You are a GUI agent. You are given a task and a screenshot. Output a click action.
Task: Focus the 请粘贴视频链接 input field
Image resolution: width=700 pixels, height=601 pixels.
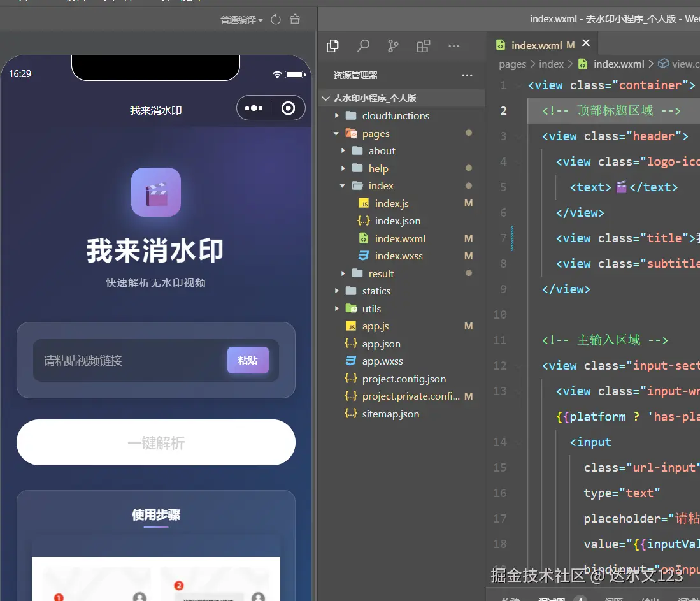click(129, 361)
